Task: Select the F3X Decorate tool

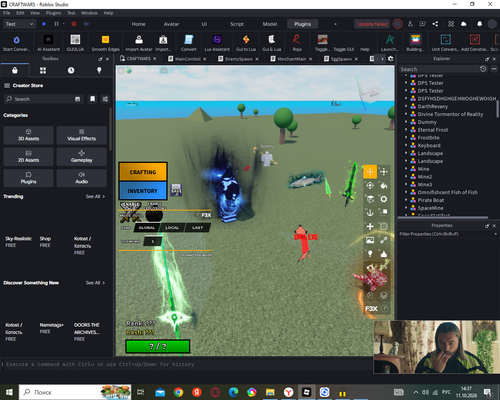Action: point(384,254)
